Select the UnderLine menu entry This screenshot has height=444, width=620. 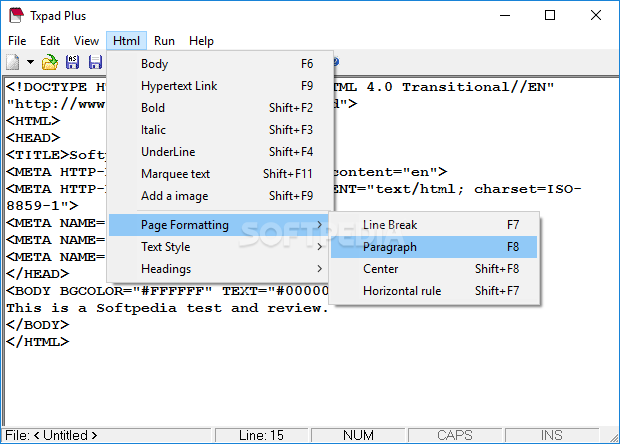pos(221,152)
